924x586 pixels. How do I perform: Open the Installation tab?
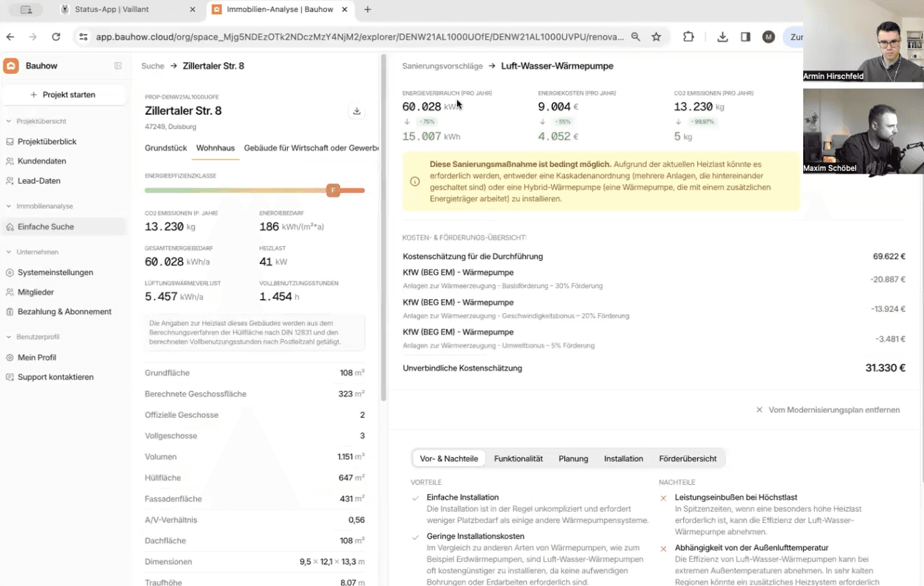point(623,459)
